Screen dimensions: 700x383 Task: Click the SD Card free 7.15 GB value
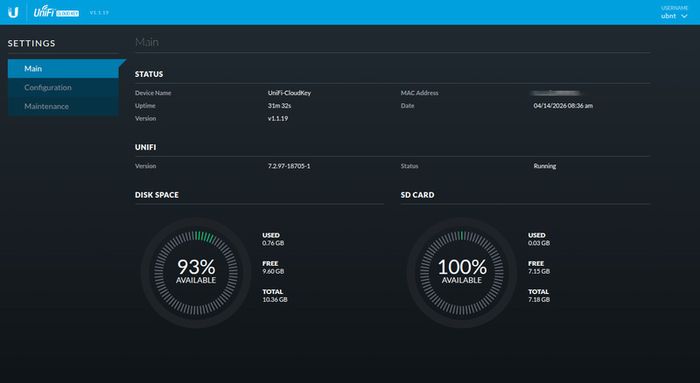point(539,271)
